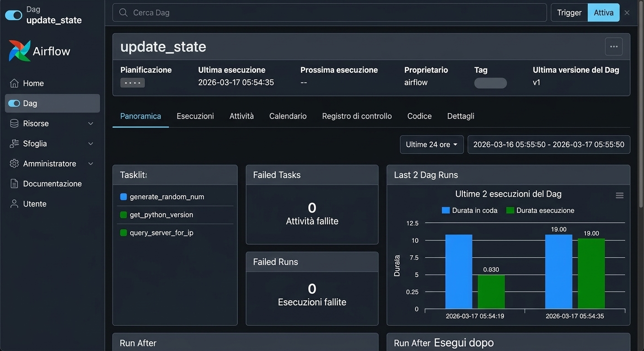Image resolution: width=644 pixels, height=351 pixels.
Task: Open the three-dots menu on update_state header
Action: pos(614,47)
